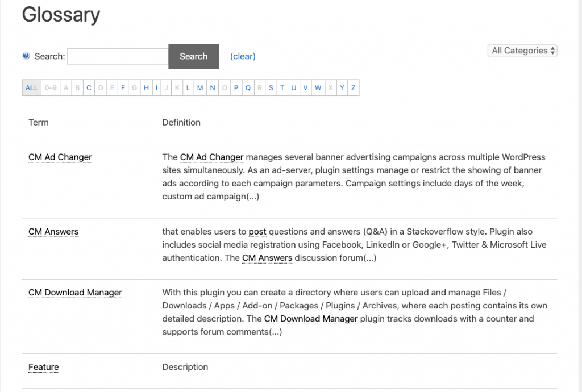Click CM Ad Changer link inside its definition text
This screenshot has height=392, width=582.
click(211, 157)
